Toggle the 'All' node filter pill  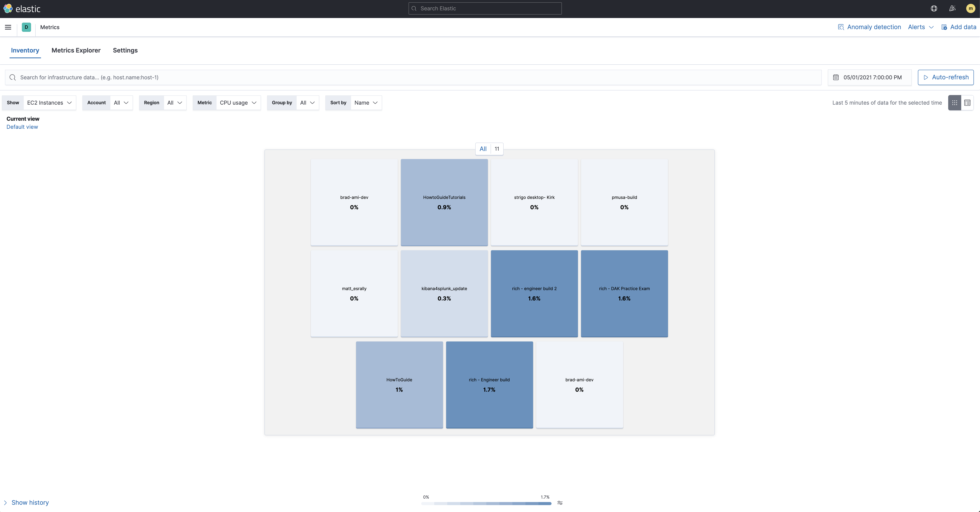click(483, 149)
